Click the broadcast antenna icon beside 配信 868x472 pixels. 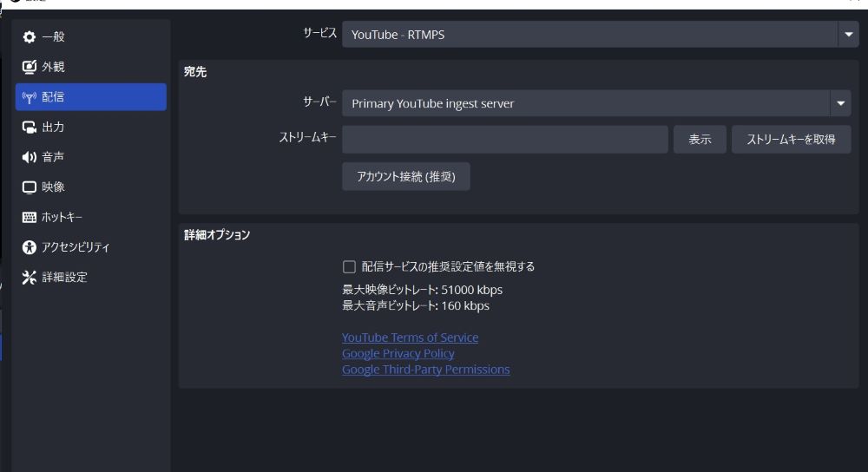pyautogui.click(x=29, y=97)
